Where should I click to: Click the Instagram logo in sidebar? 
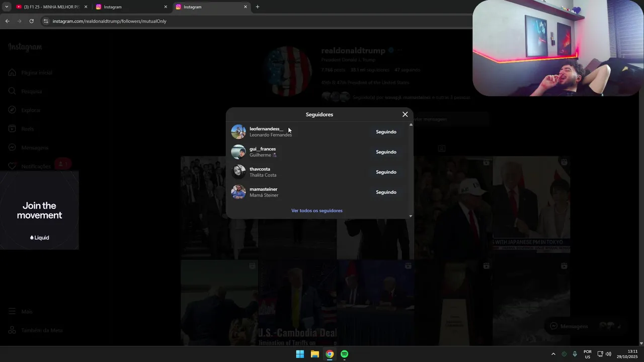[x=25, y=47]
